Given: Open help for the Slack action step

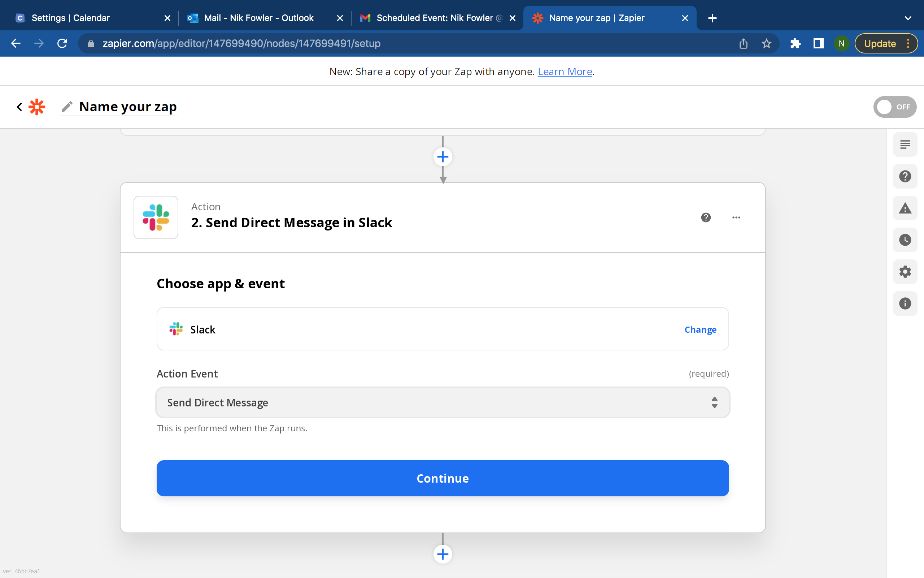Looking at the screenshot, I should (706, 217).
